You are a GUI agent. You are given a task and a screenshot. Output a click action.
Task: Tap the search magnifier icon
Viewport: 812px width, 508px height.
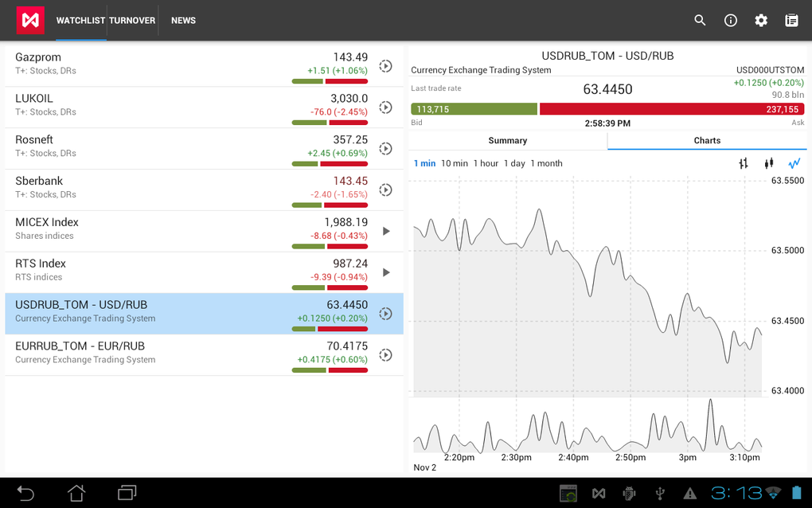coord(700,20)
